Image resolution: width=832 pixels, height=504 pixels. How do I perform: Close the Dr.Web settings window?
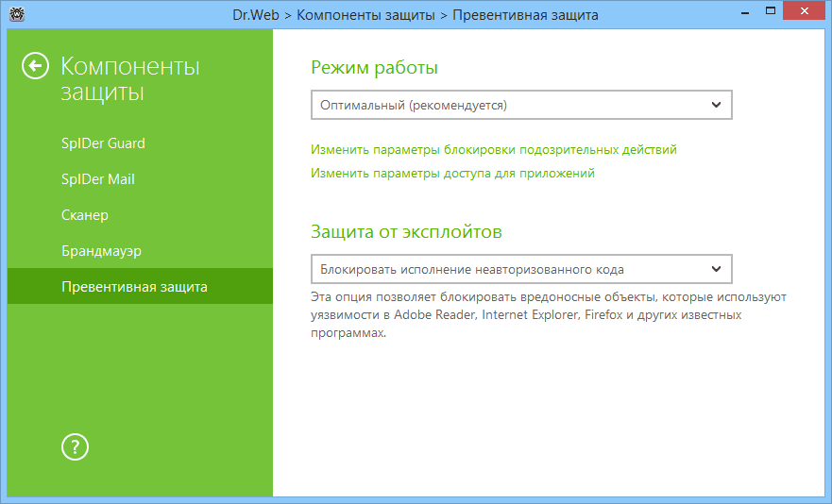point(805,11)
